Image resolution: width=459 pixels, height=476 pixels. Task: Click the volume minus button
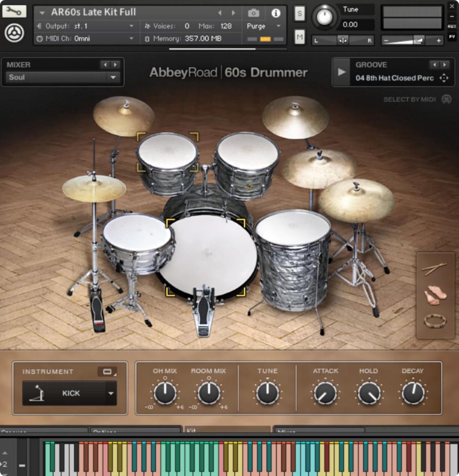(x=386, y=40)
